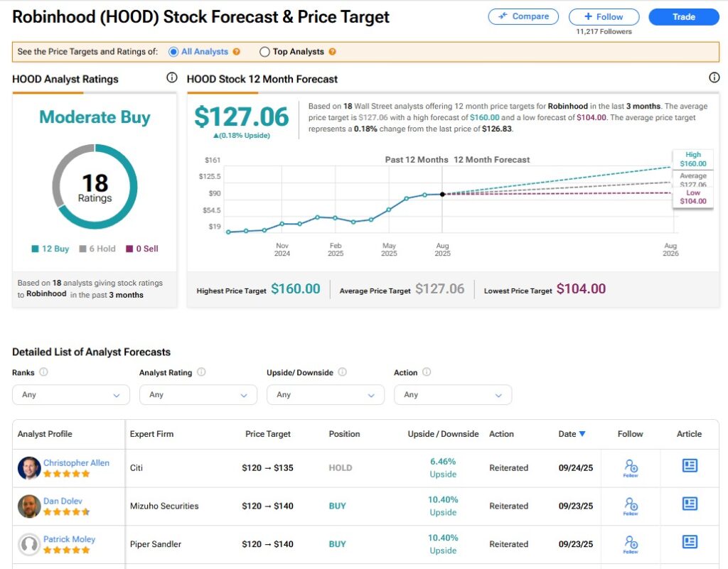The image size is (728, 569).
Task: Open the Upside/Downside filter dropdown
Action: 325,394
